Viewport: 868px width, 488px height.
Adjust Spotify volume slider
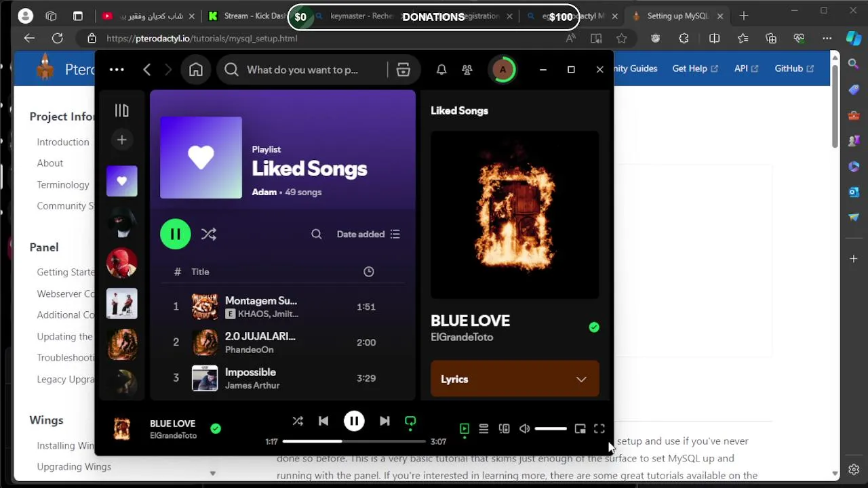coord(551,428)
